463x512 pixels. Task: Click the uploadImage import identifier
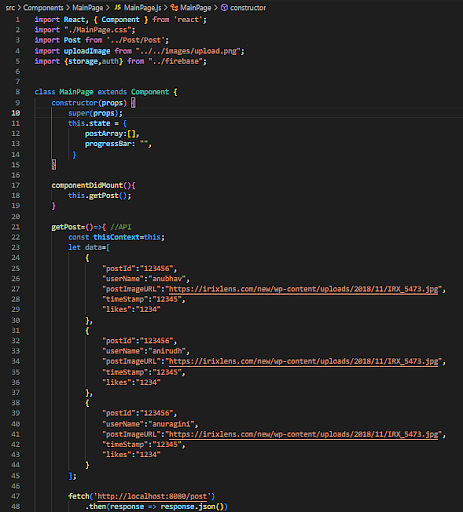pyautogui.click(x=87, y=51)
